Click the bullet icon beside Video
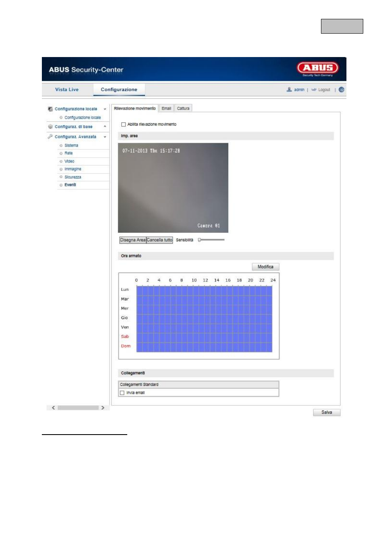392x554 pixels. point(61,161)
